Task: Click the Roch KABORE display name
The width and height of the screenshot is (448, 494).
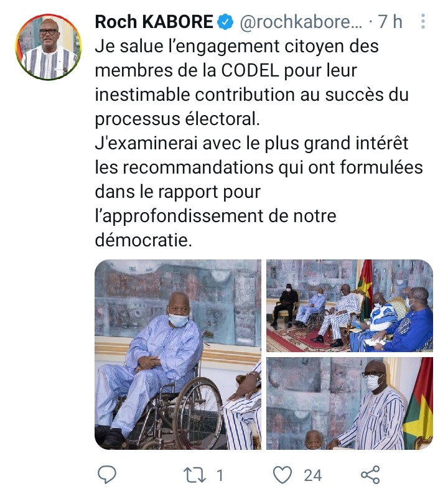Action: (154, 22)
